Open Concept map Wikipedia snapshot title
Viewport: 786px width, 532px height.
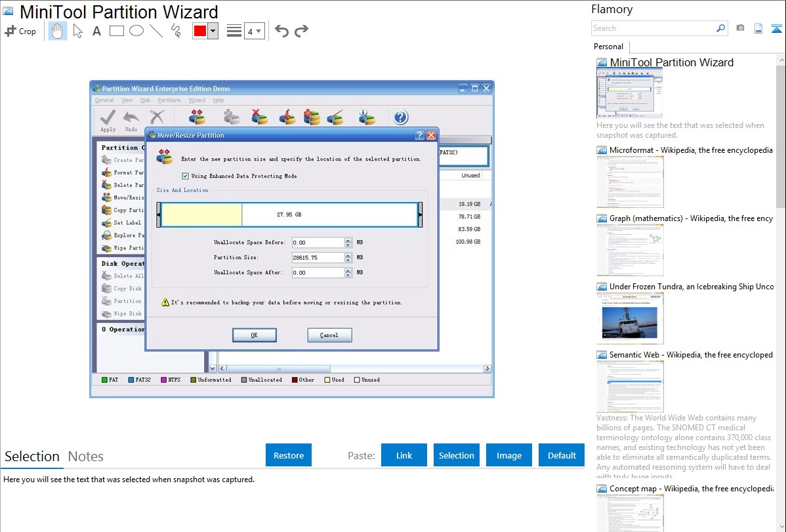(x=692, y=489)
